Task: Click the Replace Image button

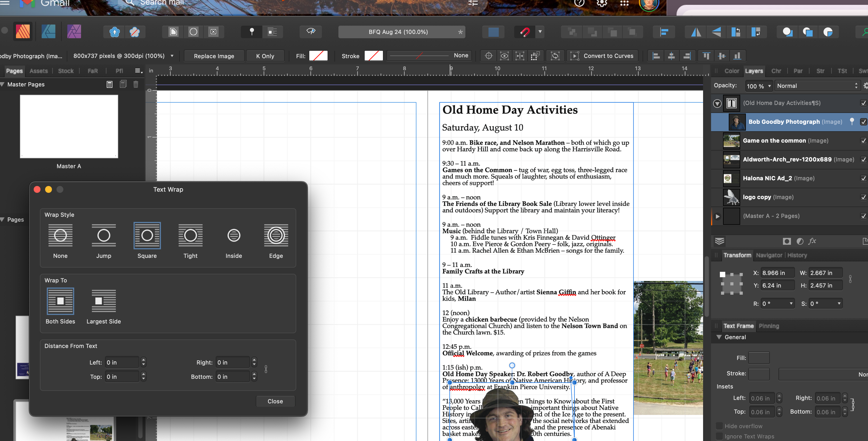Action: point(214,56)
